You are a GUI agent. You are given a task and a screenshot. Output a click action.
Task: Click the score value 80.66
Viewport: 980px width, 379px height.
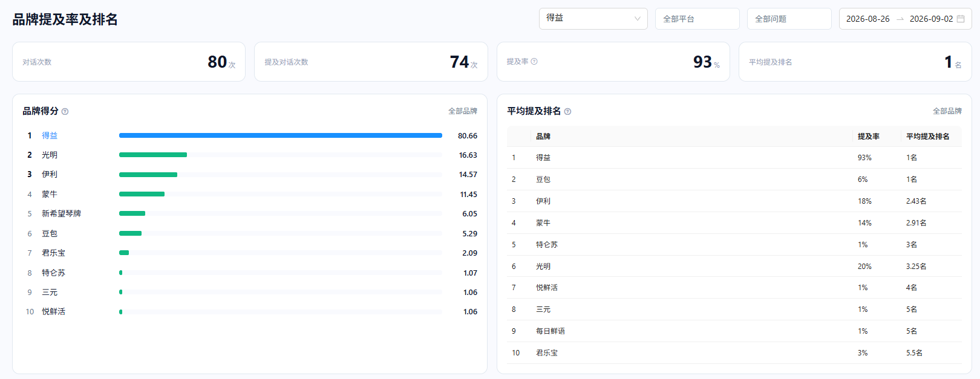click(x=468, y=136)
